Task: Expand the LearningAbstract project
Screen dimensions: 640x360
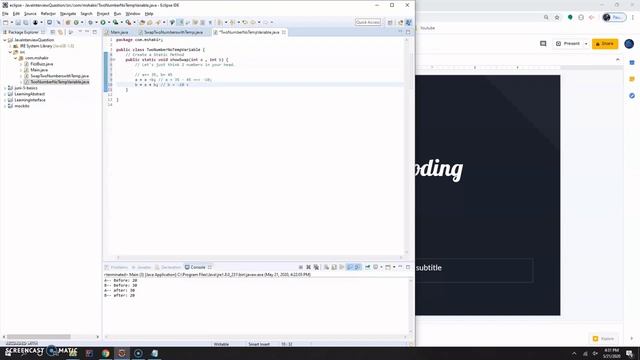Action: pyautogui.click(x=5, y=94)
